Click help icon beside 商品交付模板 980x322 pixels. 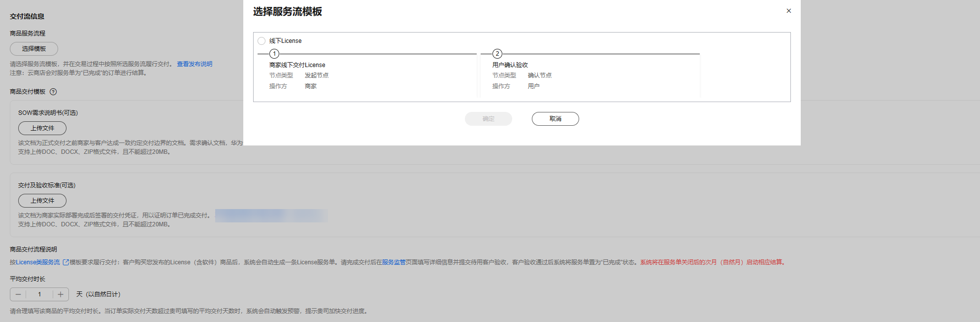54,92
